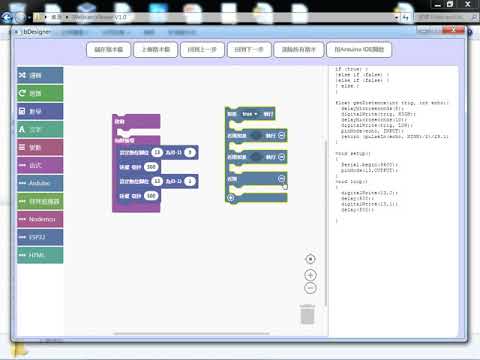This screenshot has width=480, height=360.
Task: Click the Serial.begin line in code pane
Action: (369, 165)
